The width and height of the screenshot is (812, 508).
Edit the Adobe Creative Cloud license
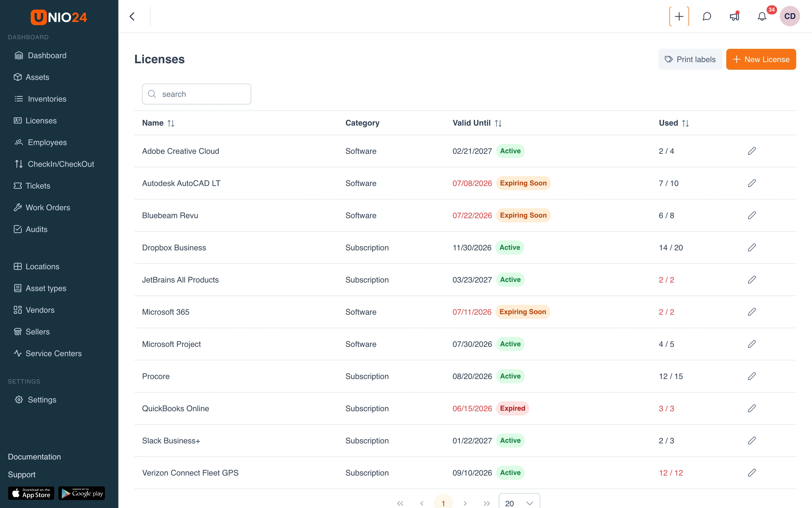[x=752, y=151]
